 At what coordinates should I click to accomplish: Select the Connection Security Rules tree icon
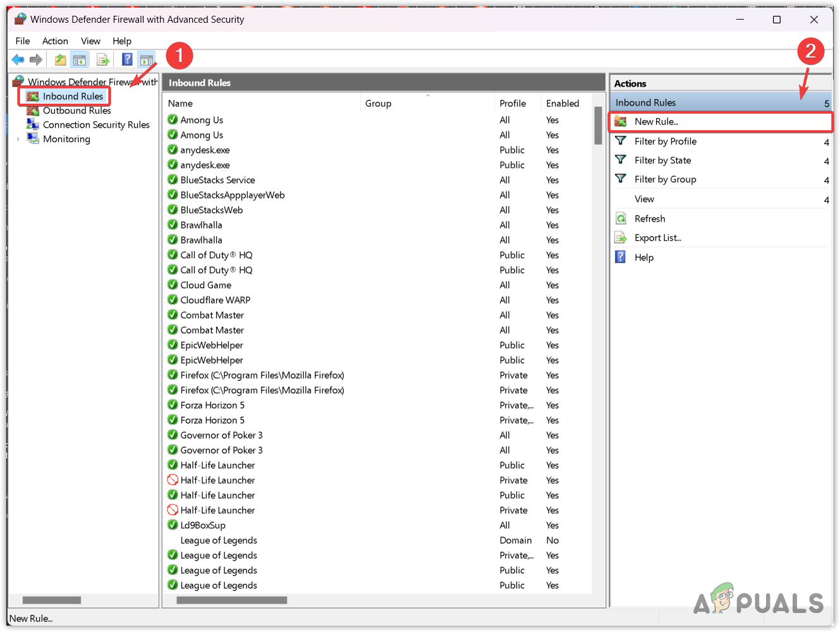33,125
